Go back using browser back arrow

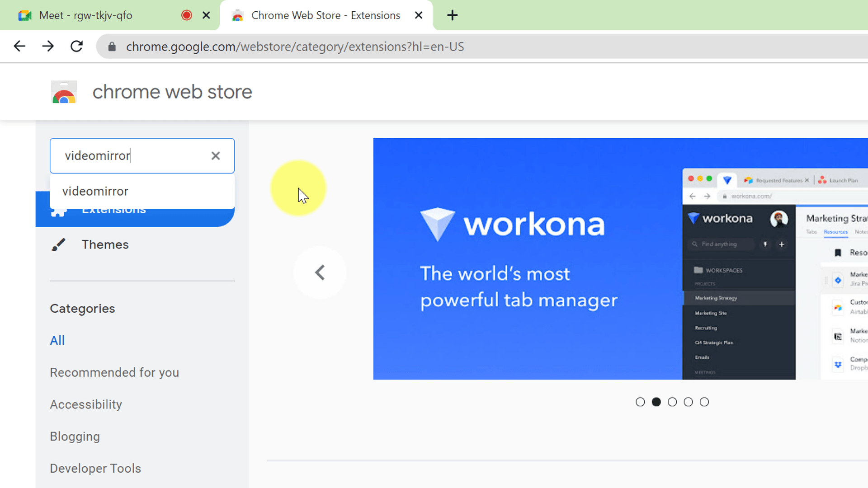19,46
